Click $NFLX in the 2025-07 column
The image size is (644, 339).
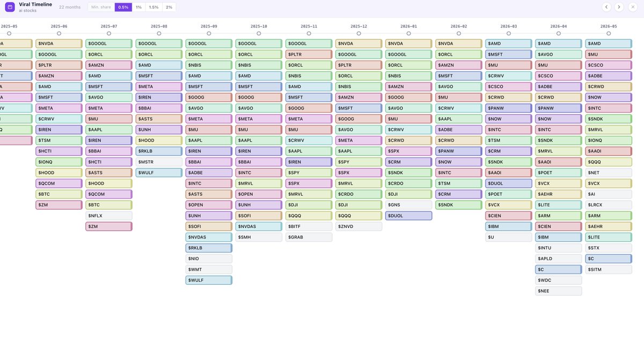click(109, 216)
